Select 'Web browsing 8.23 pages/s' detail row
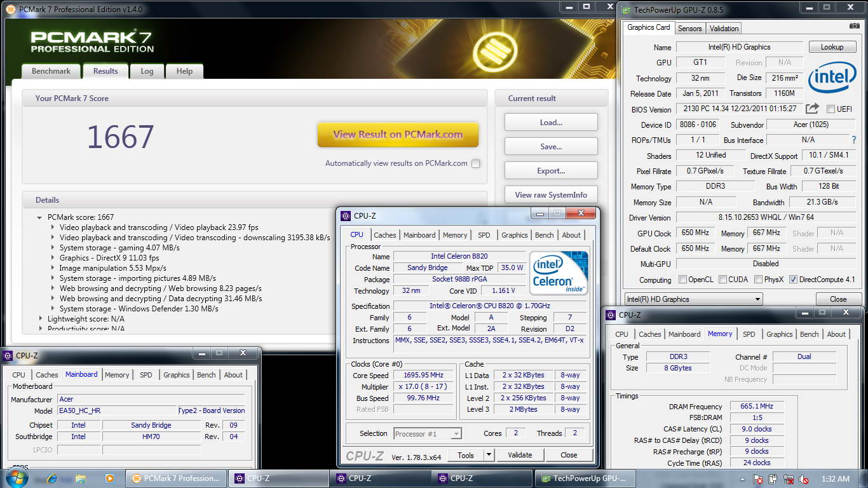 click(x=161, y=288)
